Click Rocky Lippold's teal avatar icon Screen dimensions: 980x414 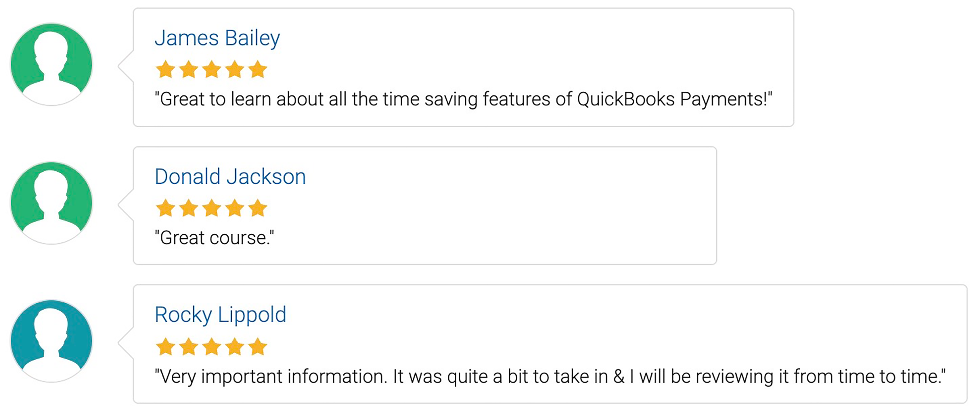point(51,341)
